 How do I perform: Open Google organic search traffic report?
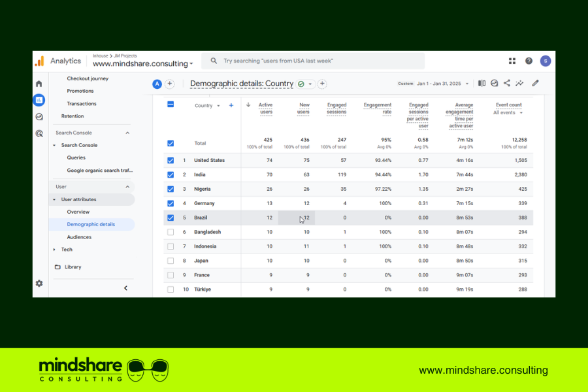click(x=100, y=171)
